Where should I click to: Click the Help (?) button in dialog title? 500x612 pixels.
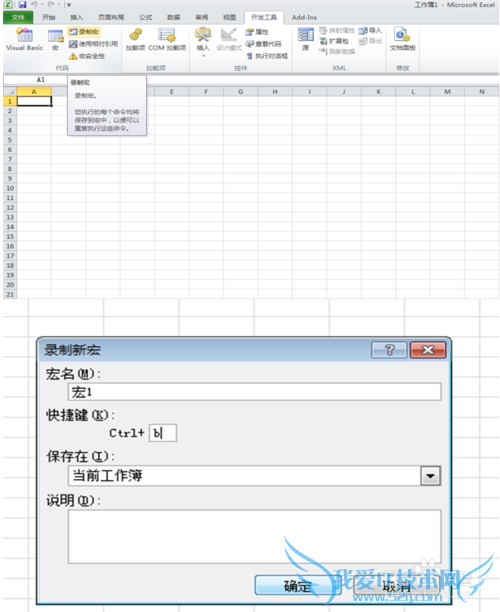click(389, 350)
